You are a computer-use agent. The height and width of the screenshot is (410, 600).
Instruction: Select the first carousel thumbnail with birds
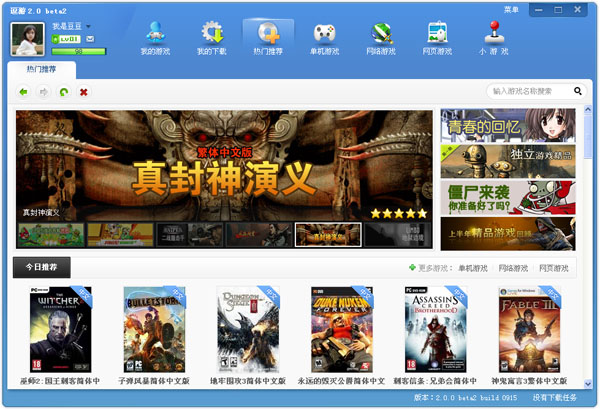tap(51, 235)
